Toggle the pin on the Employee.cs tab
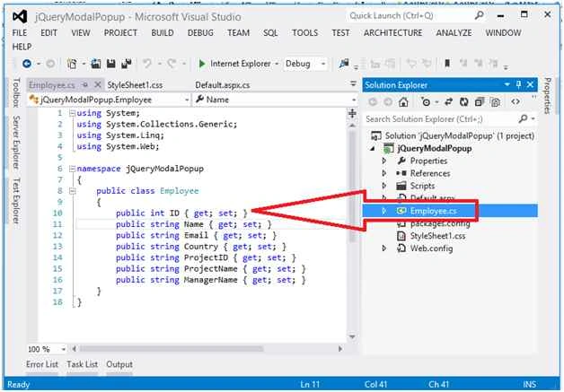This screenshot has width=564, height=392. click(x=85, y=85)
